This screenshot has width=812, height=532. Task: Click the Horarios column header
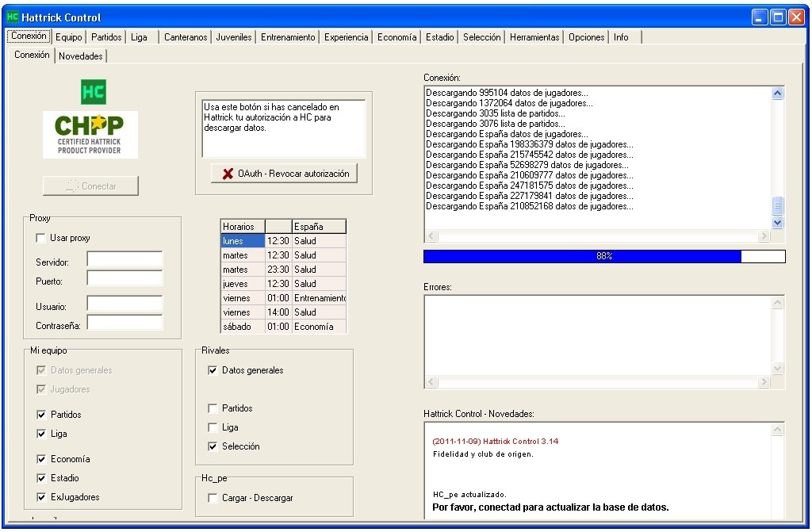243,227
